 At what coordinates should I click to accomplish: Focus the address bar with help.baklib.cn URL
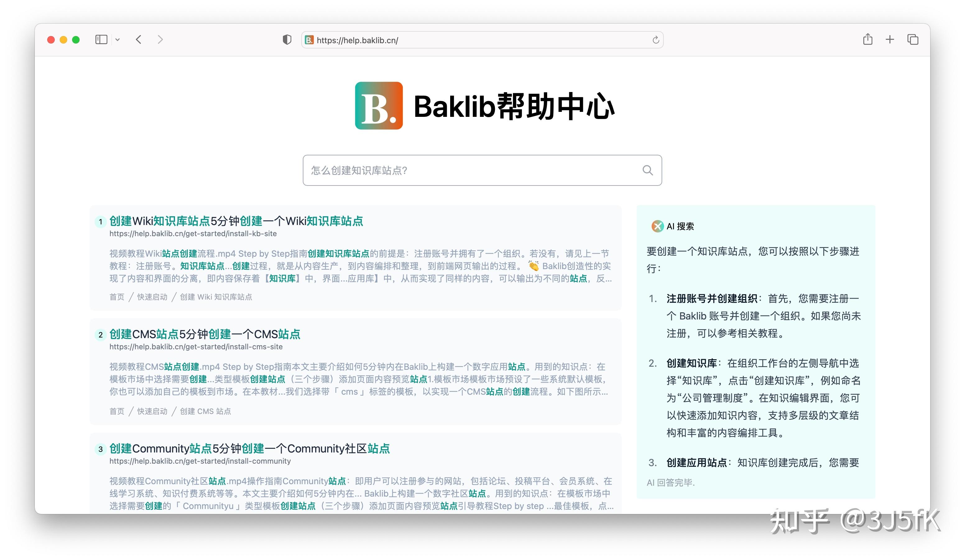(x=482, y=40)
